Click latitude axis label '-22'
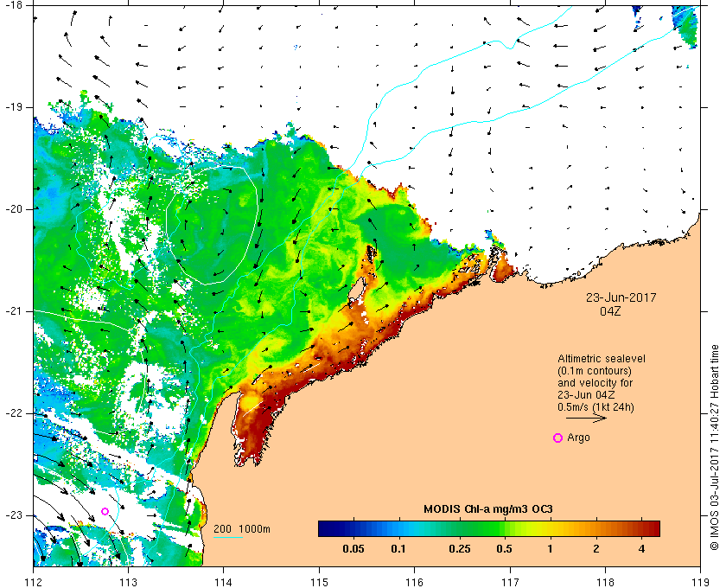726x588 pixels. 13,413
